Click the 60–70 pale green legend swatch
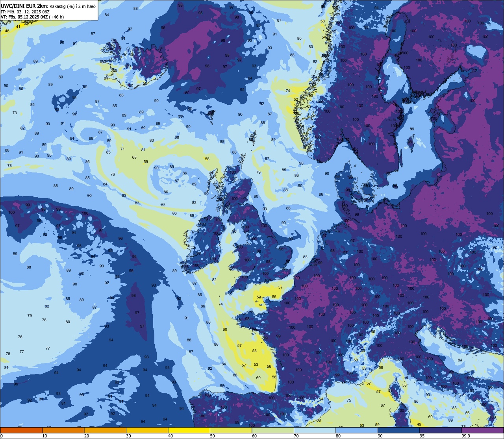Viewport: 504px width, 439px height. [273, 430]
